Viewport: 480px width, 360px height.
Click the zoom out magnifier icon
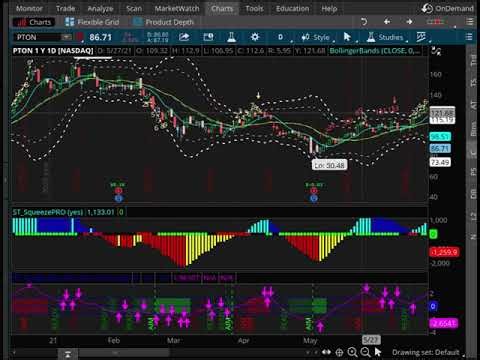pyautogui.click(x=365, y=352)
